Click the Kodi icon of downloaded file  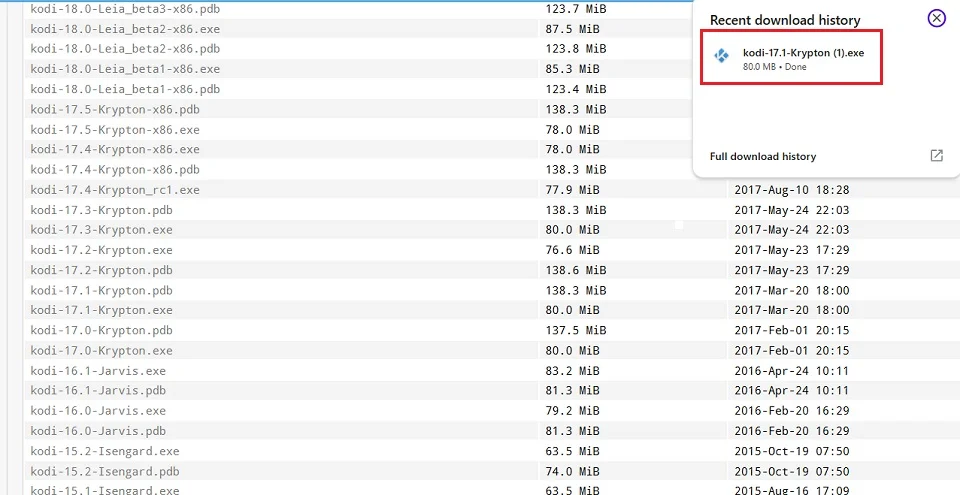(x=722, y=56)
